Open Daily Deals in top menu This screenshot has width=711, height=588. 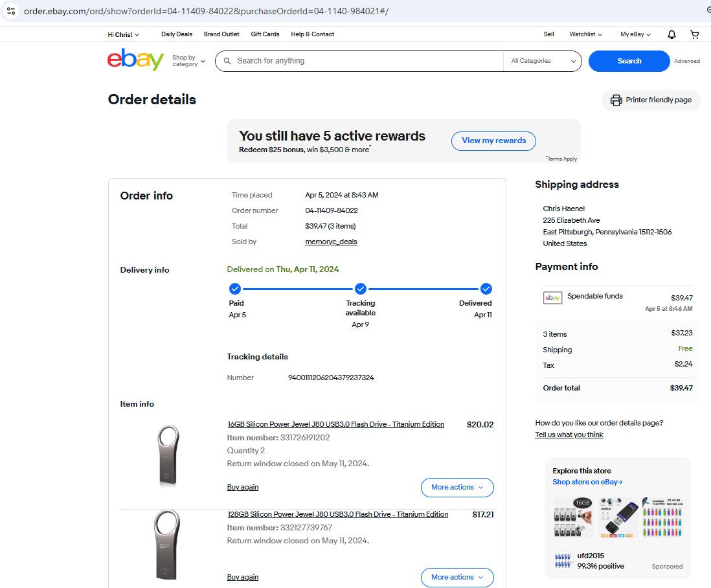[x=177, y=34]
